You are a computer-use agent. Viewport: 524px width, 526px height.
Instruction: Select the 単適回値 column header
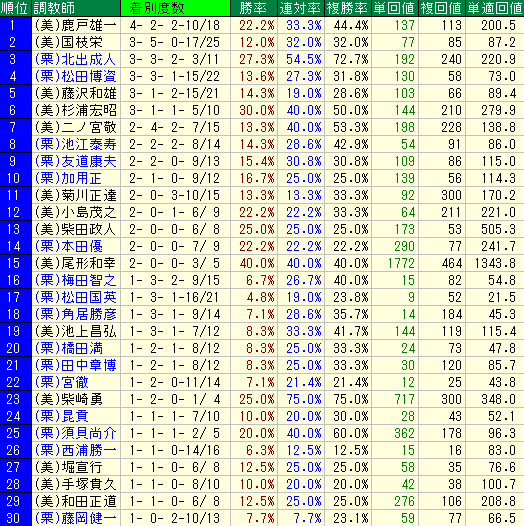pos(495,8)
